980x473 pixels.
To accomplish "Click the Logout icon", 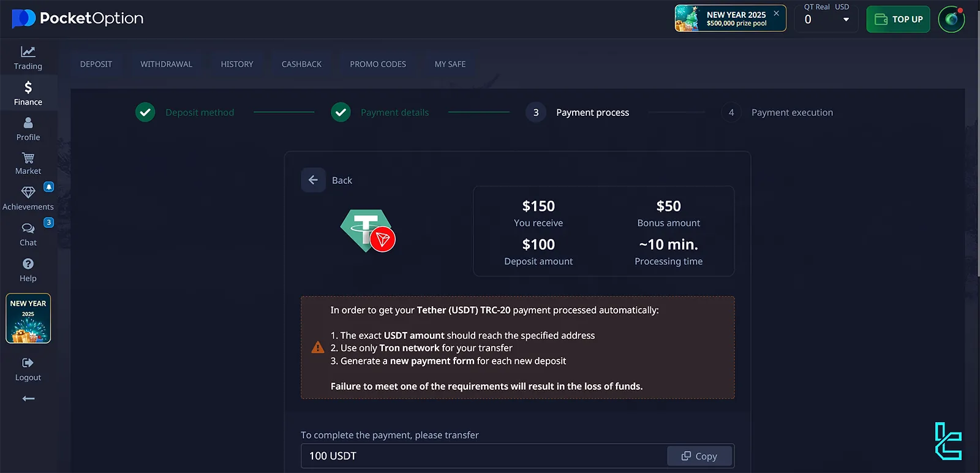I will pos(28,363).
